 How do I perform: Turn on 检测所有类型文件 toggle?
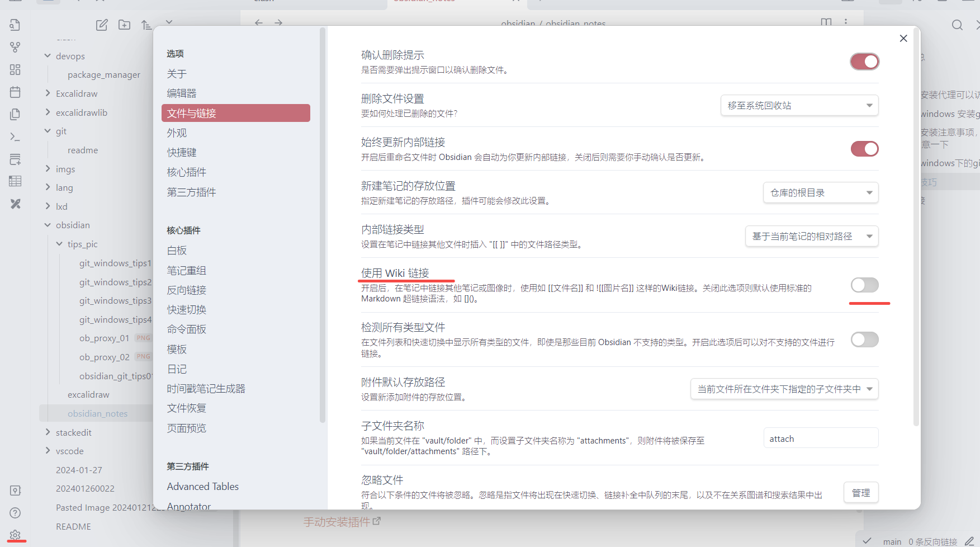(864, 339)
